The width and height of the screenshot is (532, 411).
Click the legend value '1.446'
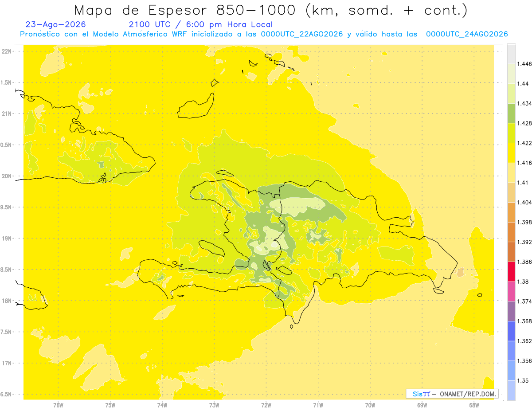(525, 64)
